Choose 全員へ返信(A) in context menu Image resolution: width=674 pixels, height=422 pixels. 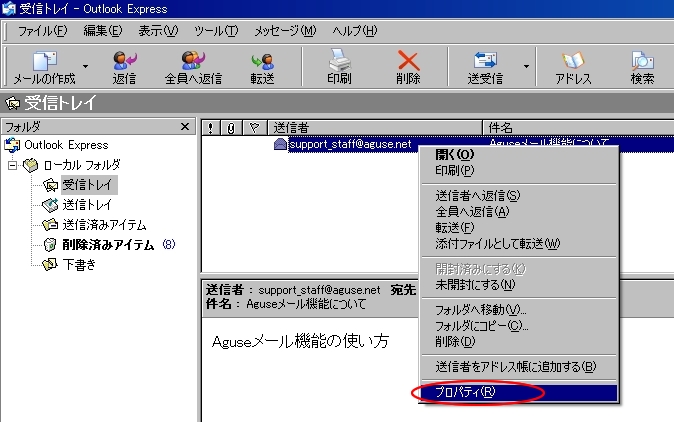(x=519, y=211)
